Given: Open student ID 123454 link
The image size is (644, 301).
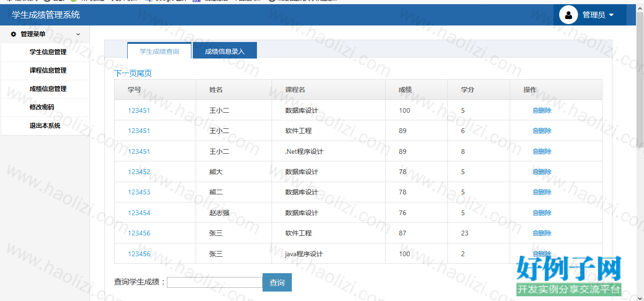Looking at the screenshot, I should click(139, 213).
